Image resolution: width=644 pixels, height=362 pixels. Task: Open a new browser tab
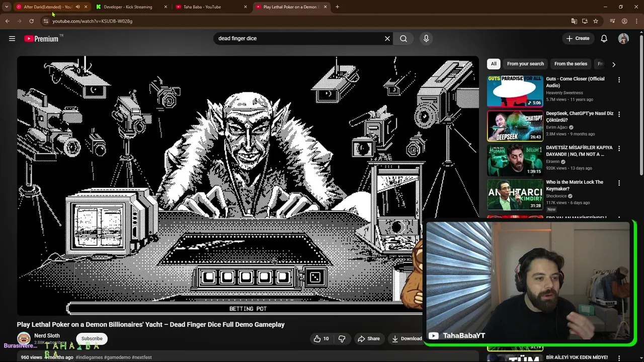coord(337,7)
